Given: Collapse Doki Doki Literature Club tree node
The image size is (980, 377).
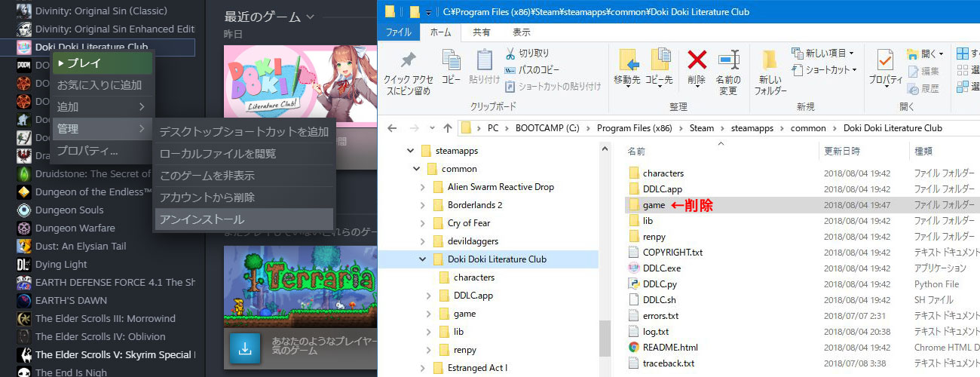Looking at the screenshot, I should click(x=422, y=259).
